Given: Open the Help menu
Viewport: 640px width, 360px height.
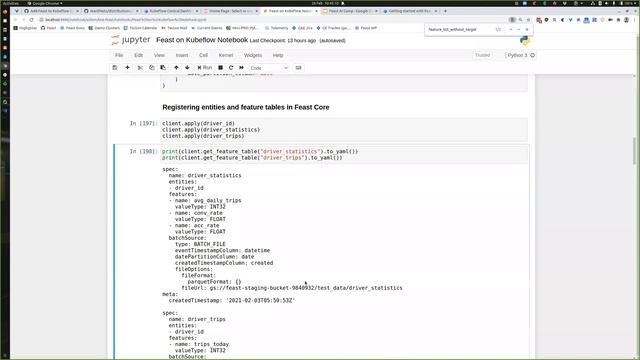Looking at the screenshot, I should pyautogui.click(x=278, y=55).
